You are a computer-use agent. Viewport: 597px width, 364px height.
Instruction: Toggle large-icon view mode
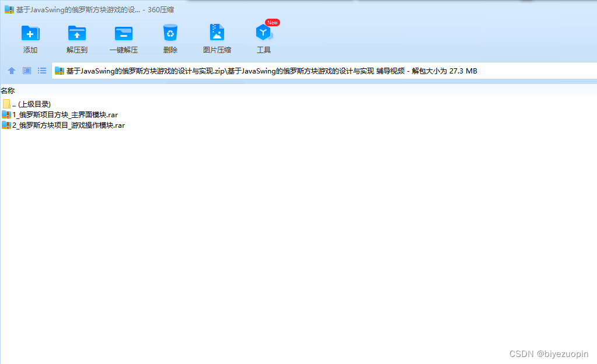click(x=26, y=70)
